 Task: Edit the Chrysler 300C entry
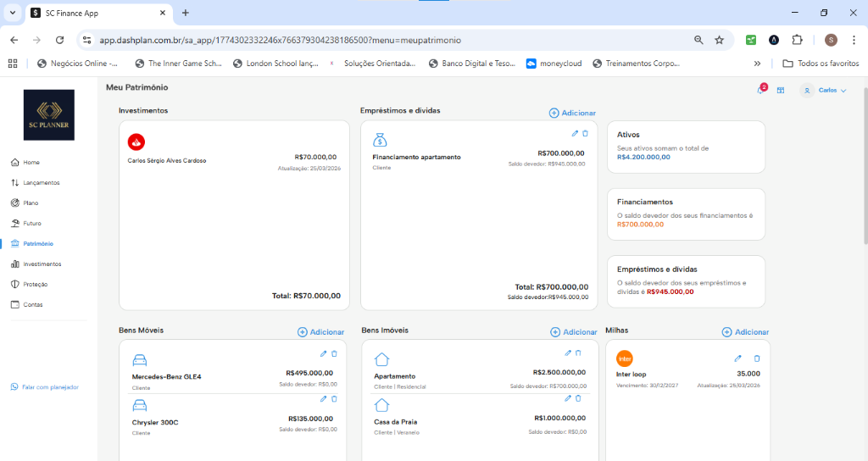point(323,399)
